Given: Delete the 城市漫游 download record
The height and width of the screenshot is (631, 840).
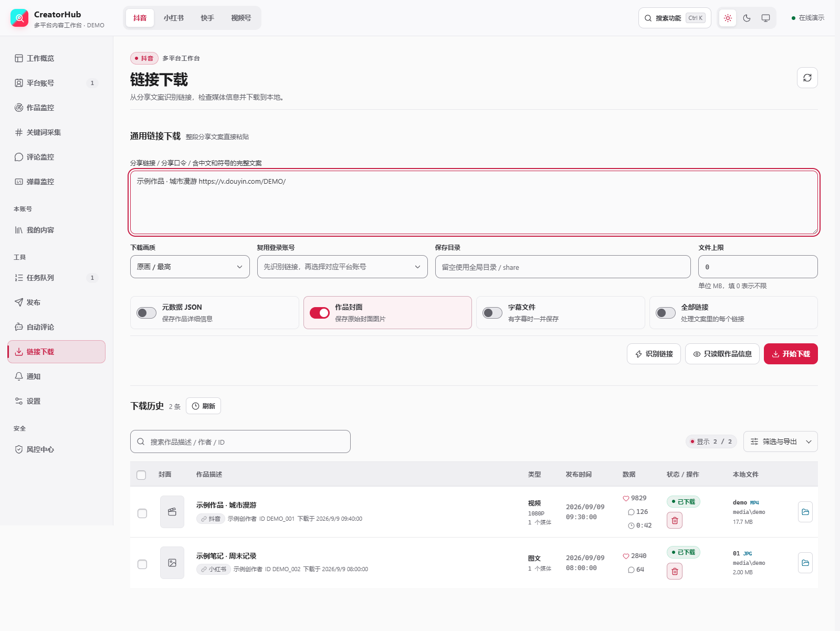Looking at the screenshot, I should coord(675,520).
